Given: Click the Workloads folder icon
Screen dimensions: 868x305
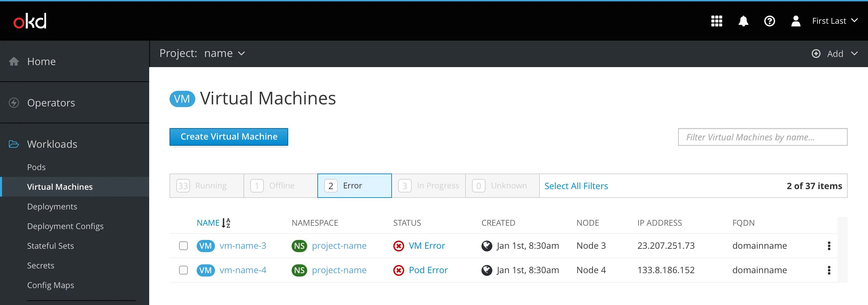Looking at the screenshot, I should [14, 144].
